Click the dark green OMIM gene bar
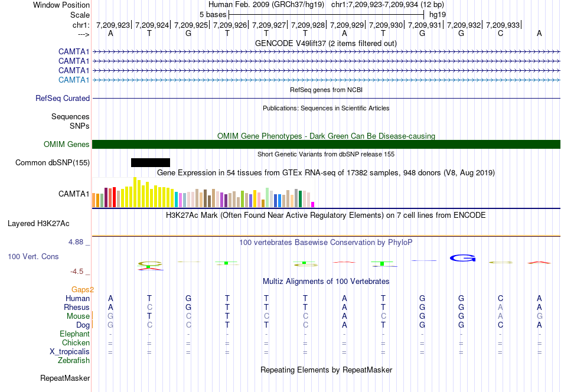This screenshot has width=561, height=392. coord(326,144)
